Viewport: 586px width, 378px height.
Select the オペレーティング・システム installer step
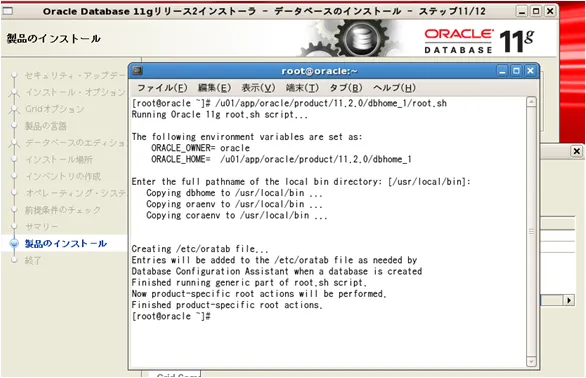tap(75, 193)
